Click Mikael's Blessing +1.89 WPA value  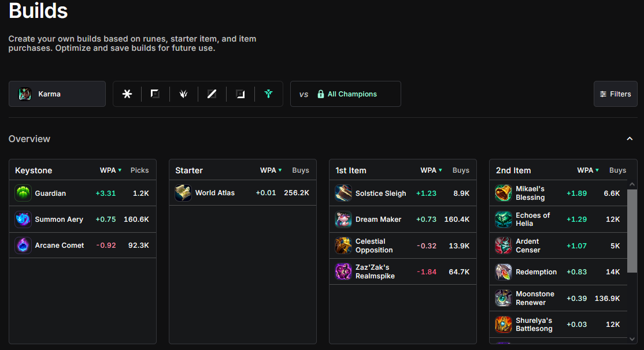point(576,193)
